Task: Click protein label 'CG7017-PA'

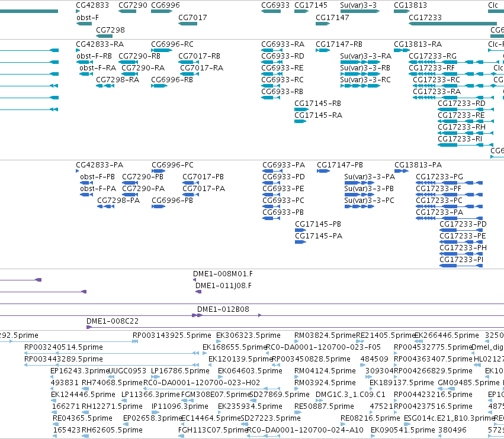Action: [204, 189]
